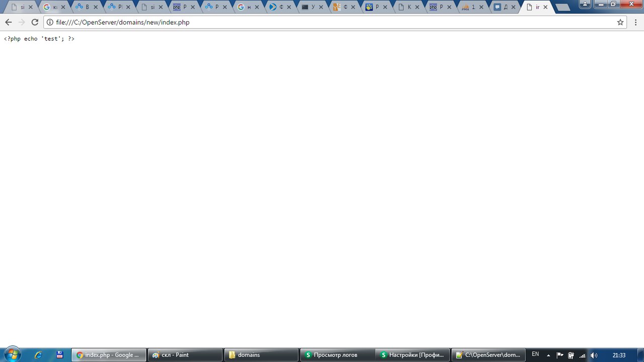Close the blue play icon tab
Image resolution: width=644 pixels, height=362 pixels.
[288, 8]
